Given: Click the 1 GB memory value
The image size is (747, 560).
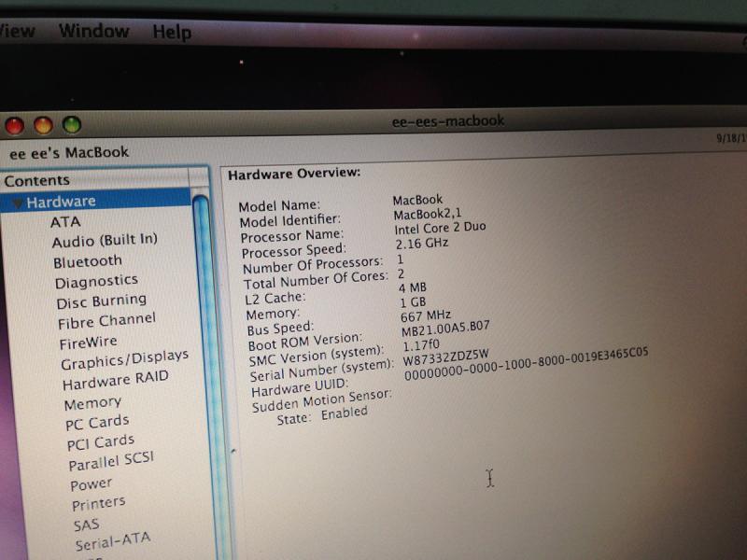Looking at the screenshot, I should [413, 302].
